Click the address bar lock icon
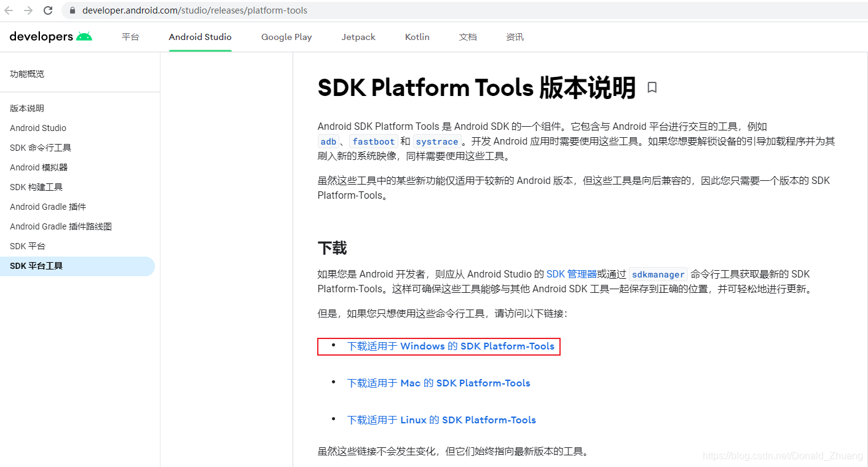Image resolution: width=868 pixels, height=467 pixels. tap(73, 10)
